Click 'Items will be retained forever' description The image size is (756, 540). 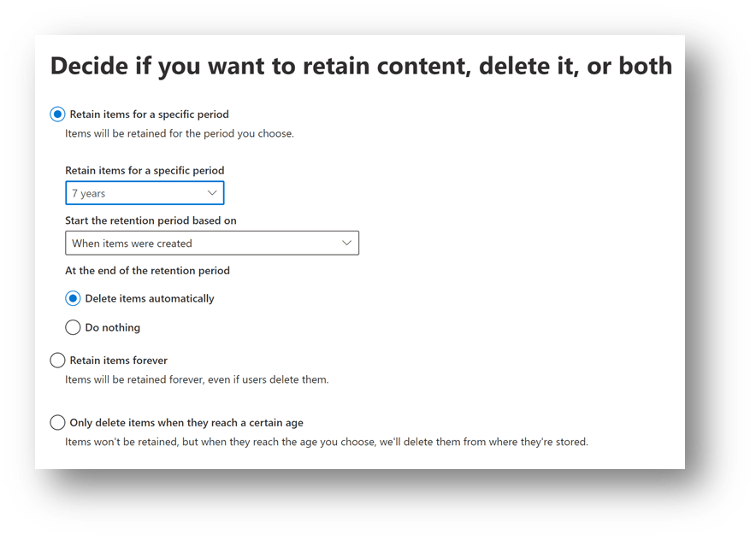pos(197,379)
